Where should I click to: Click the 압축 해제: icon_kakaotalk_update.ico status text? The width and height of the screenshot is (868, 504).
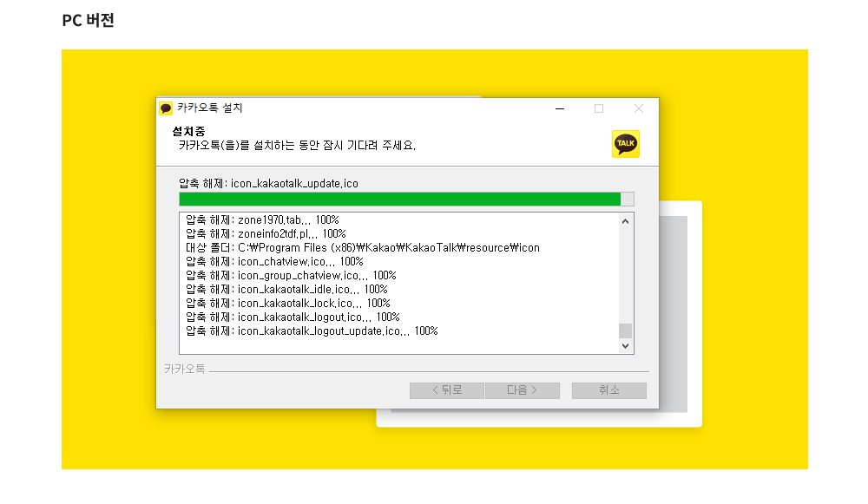click(268, 184)
